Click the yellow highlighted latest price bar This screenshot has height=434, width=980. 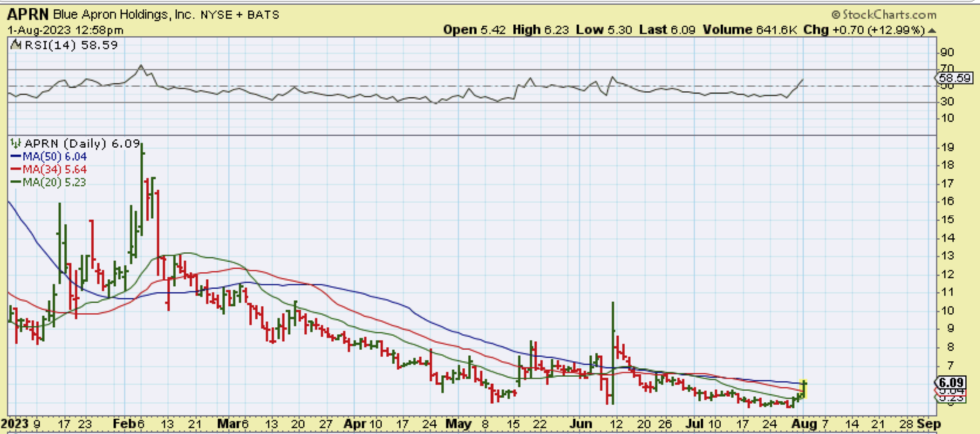click(805, 389)
